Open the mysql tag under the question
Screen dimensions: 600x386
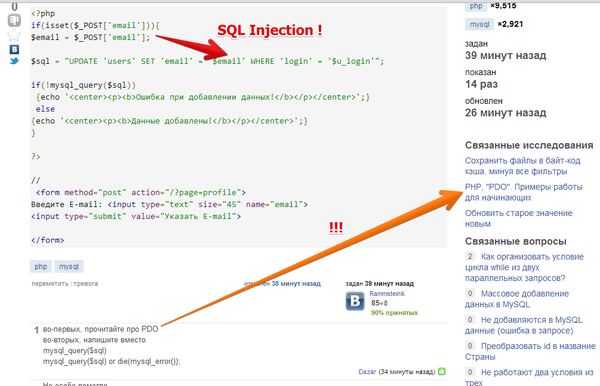point(69,267)
